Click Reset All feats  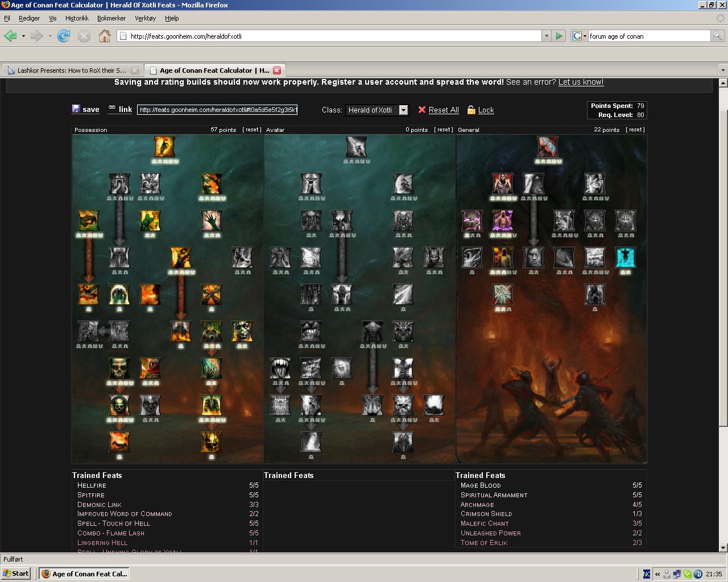(x=439, y=110)
